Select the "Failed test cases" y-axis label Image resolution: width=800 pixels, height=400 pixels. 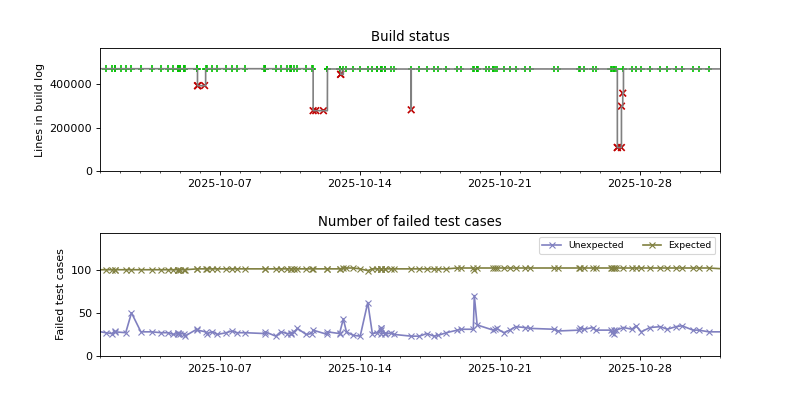pos(61,294)
